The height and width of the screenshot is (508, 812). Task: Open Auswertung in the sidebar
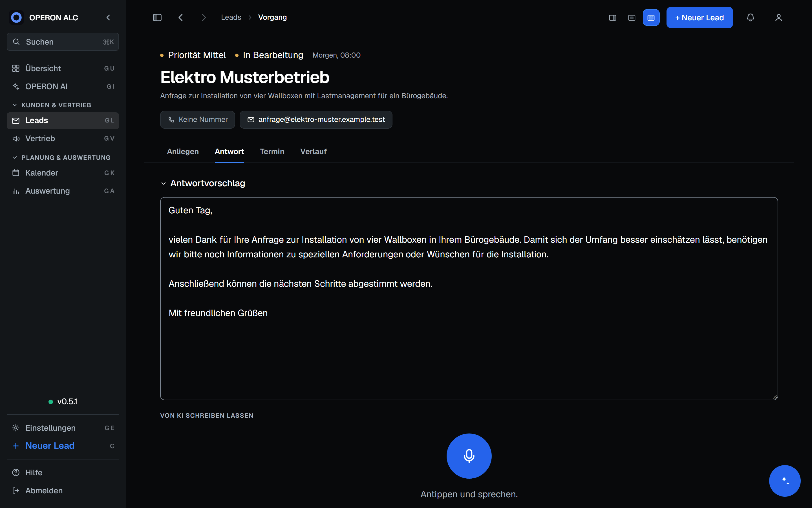(x=63, y=191)
